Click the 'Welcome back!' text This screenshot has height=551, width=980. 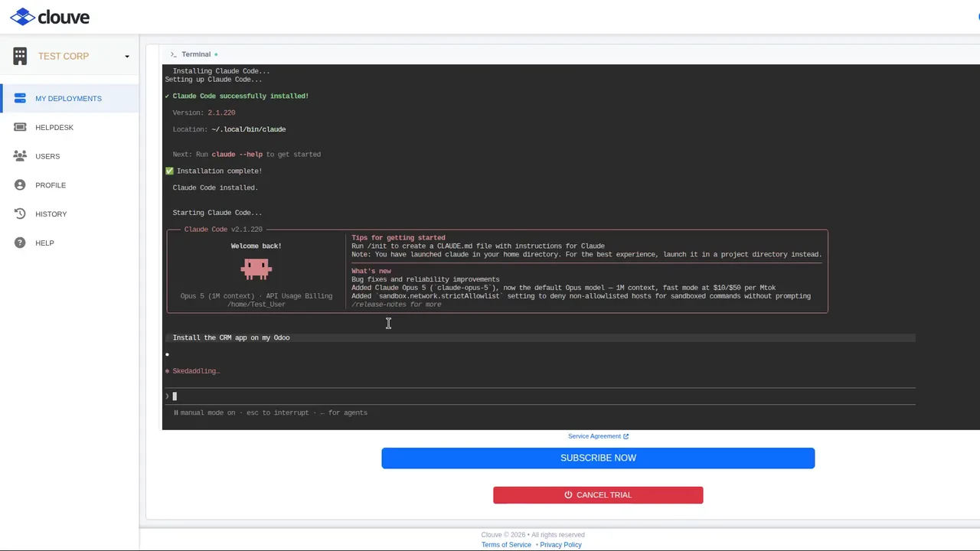pyautogui.click(x=256, y=246)
